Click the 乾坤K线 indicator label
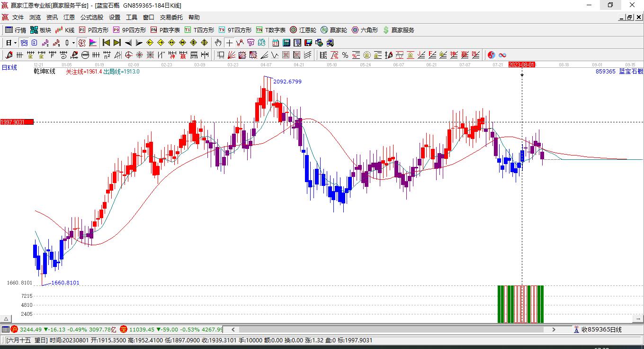The image size is (644, 349). tap(45, 72)
